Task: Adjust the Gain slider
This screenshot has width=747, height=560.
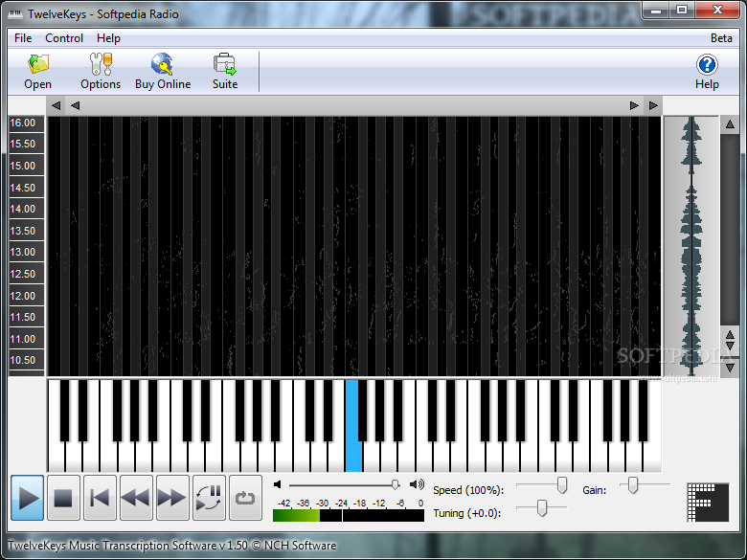Action: pyautogui.click(x=633, y=485)
